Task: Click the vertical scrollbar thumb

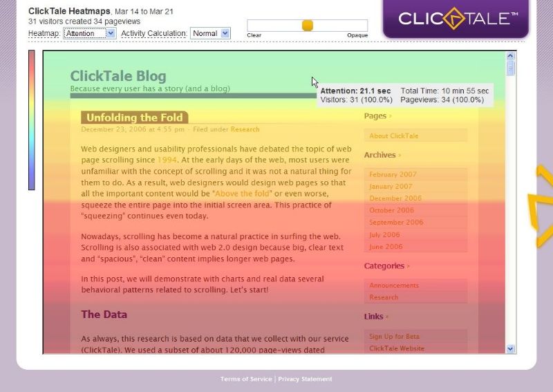Action: (511, 68)
